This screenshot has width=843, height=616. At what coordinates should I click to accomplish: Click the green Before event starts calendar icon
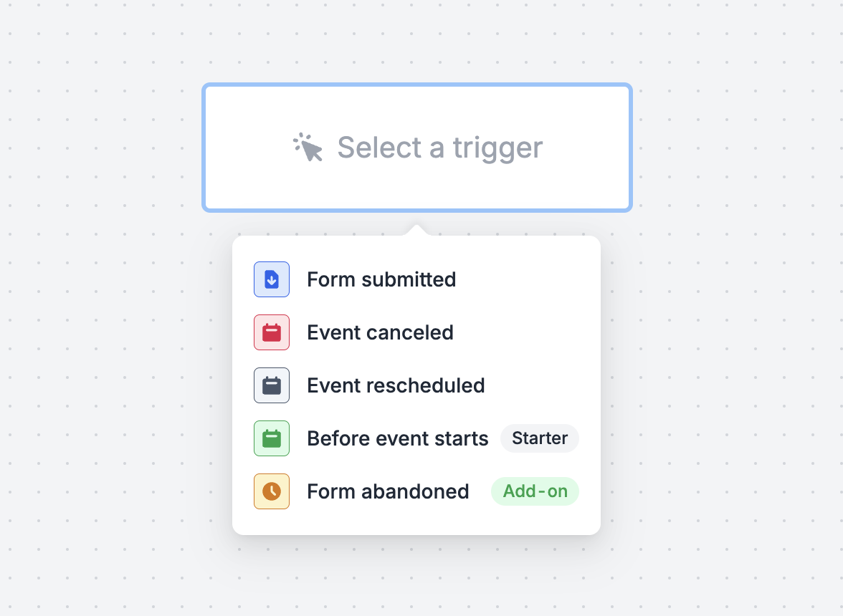[272, 438]
